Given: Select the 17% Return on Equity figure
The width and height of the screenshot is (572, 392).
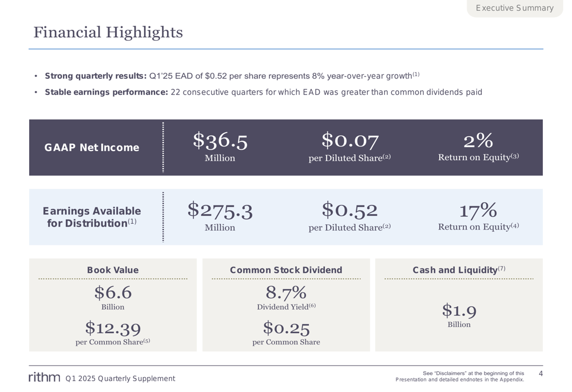Looking at the screenshot, I should (478, 216).
